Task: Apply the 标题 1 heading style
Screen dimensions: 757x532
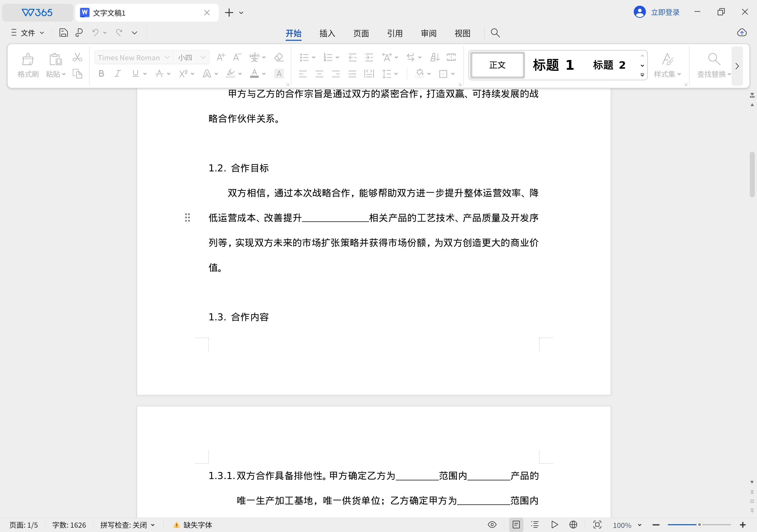Action: [553, 65]
